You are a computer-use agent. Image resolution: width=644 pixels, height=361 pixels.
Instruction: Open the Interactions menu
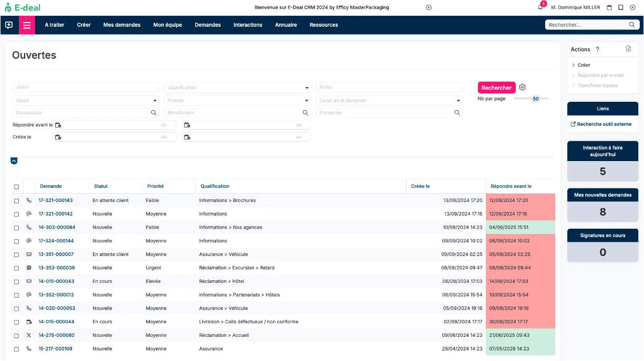[248, 25]
